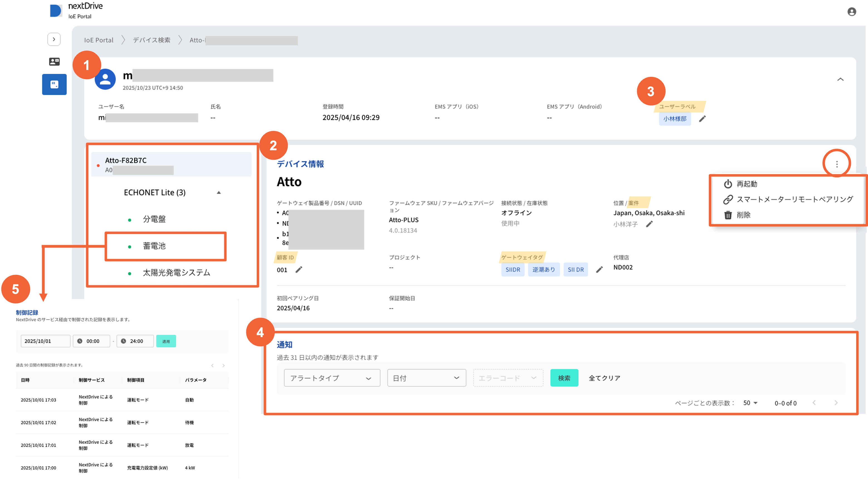Click the 小林様邸 user label tag
The image size is (868, 479).
(x=675, y=119)
